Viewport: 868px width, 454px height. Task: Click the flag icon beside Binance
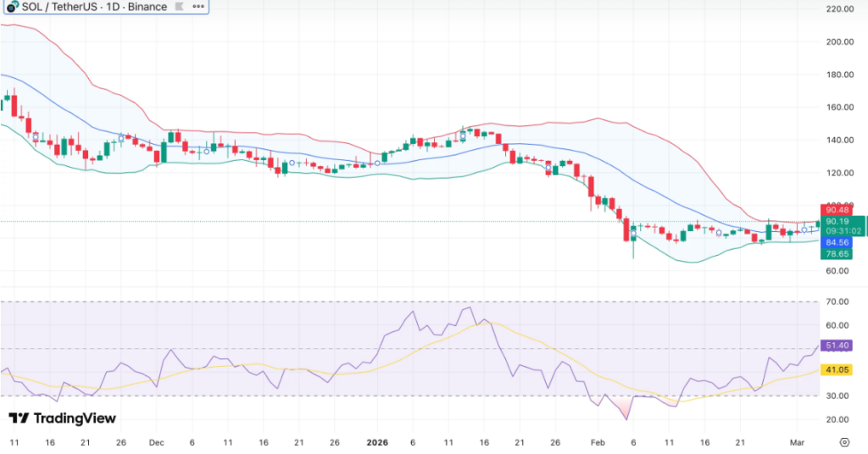pyautogui.click(x=178, y=7)
